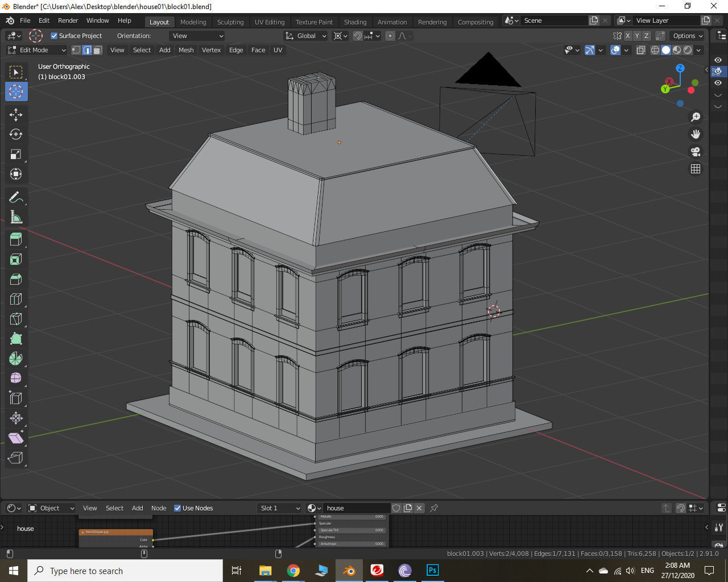Viewport: 728px width, 582px height.
Task: Open the overlays dropdown arrow
Action: (x=626, y=50)
